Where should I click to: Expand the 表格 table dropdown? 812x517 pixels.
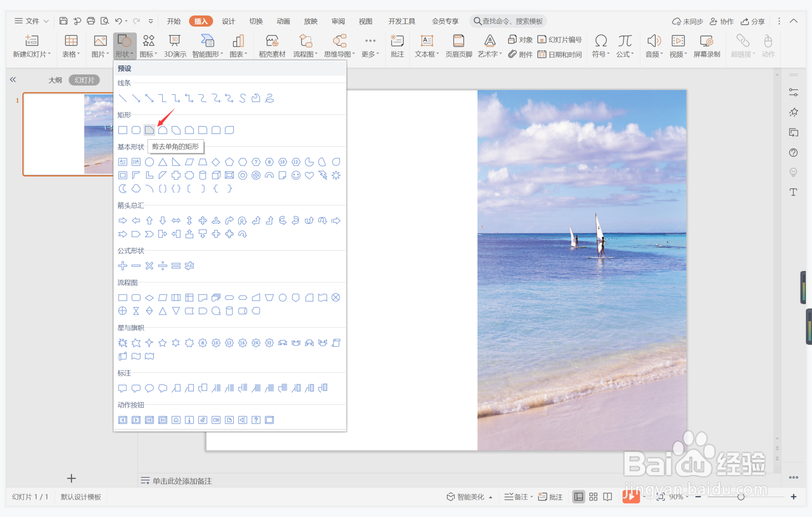coord(71,46)
